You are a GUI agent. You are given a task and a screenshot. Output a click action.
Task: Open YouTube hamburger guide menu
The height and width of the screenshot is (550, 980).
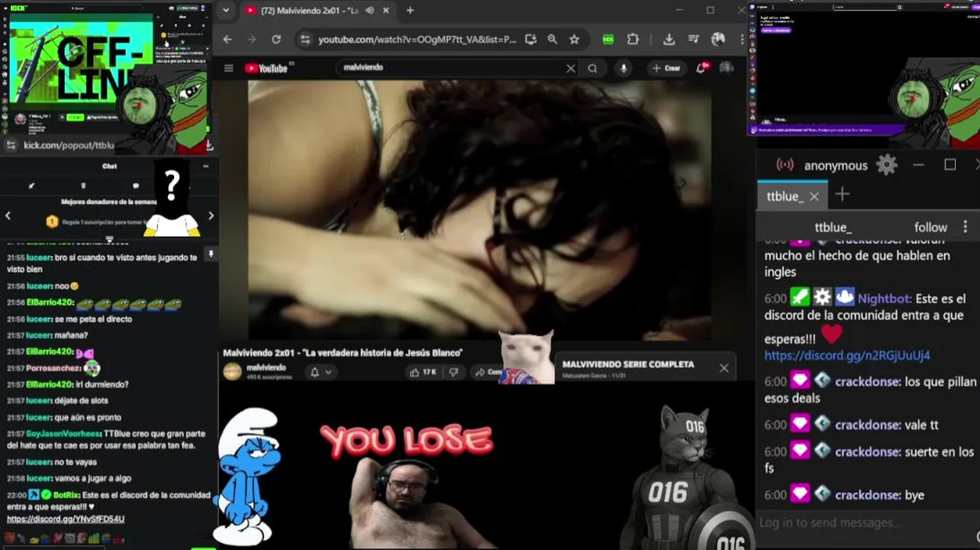click(228, 68)
